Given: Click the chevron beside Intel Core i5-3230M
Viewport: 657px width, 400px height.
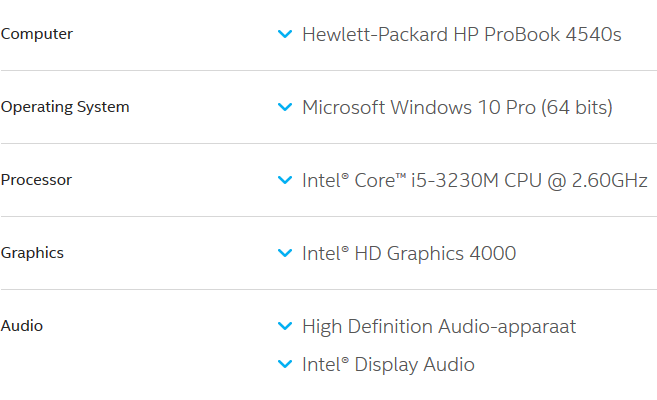Looking at the screenshot, I should pyautogui.click(x=284, y=181).
